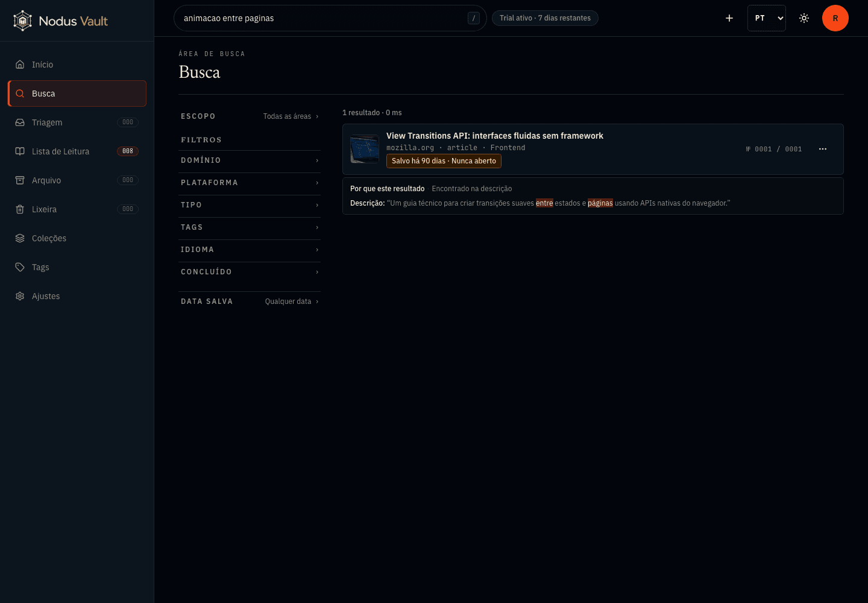868x603 pixels.
Task: Click the 1 resultado · 0 ms text
Action: click(x=372, y=113)
